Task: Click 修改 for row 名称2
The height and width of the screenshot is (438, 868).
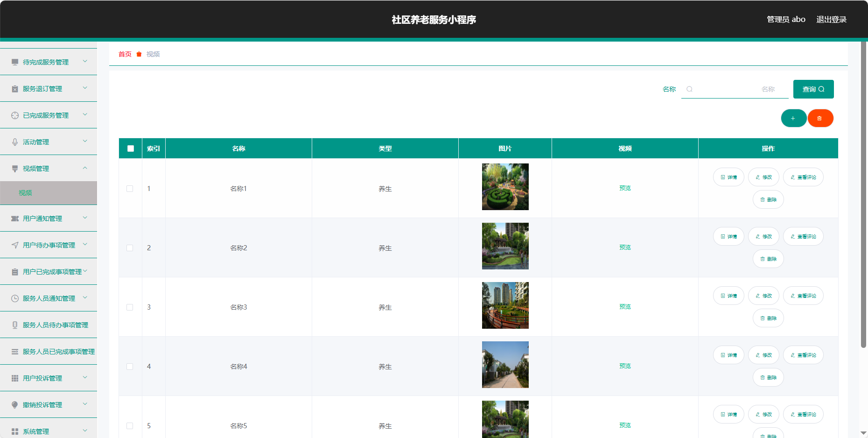Action: 763,236
